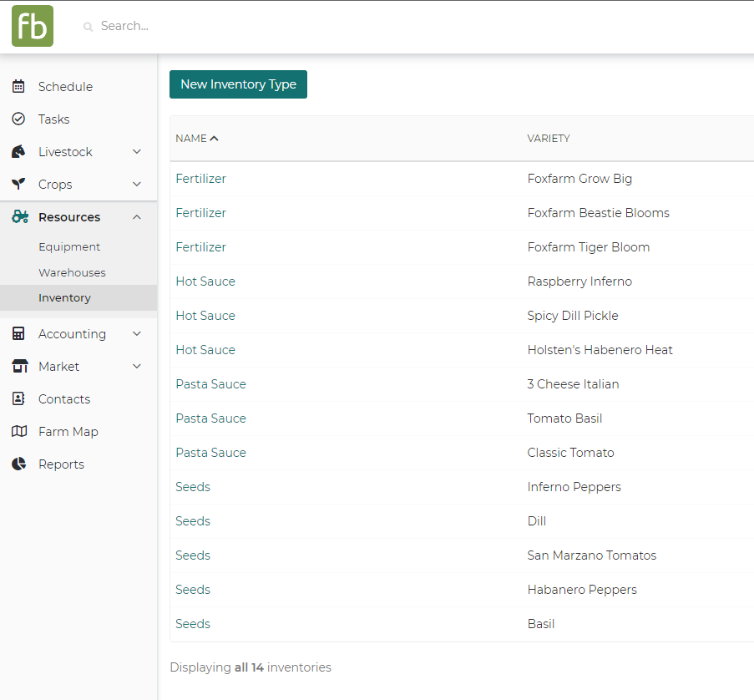Click 3 Cheese Italian variety text
Image resolution: width=754 pixels, height=700 pixels.
(573, 384)
